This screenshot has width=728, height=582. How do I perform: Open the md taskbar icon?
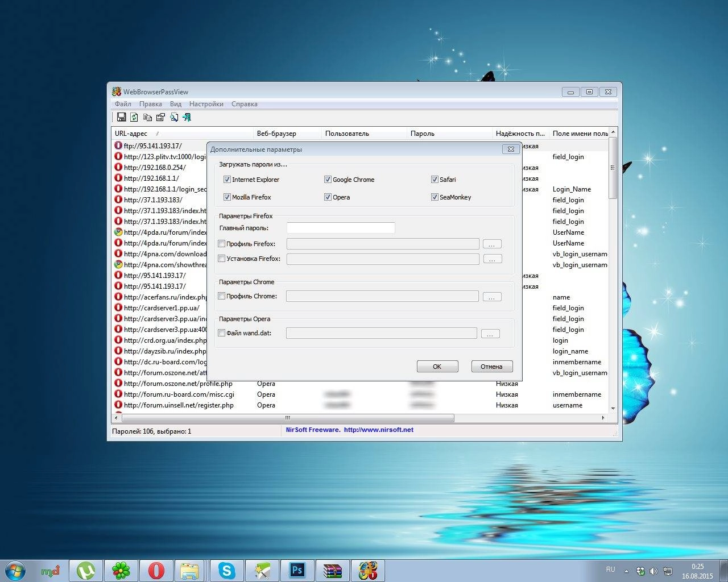(51, 571)
